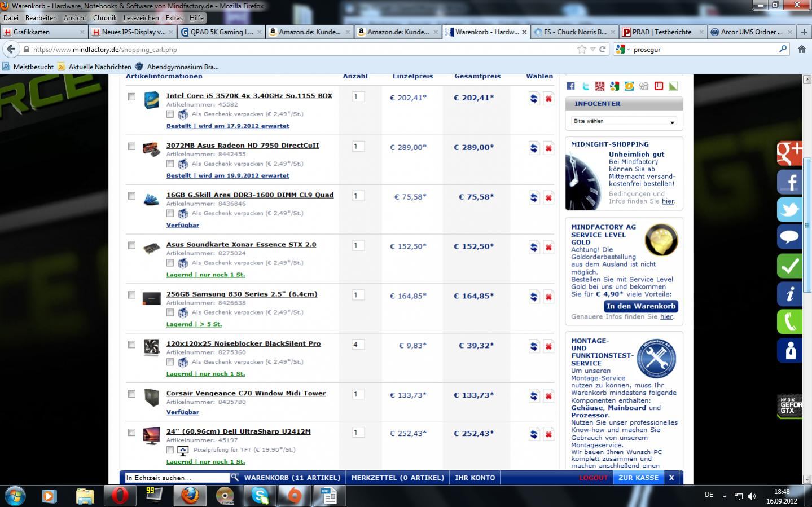Open the Twitter side button

point(789,210)
